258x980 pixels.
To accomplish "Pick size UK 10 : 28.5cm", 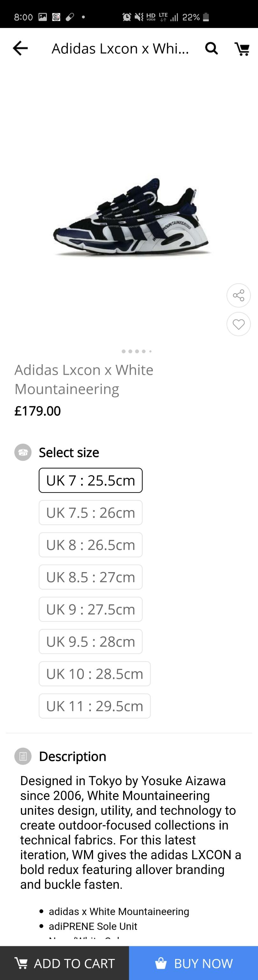I will (x=94, y=674).
